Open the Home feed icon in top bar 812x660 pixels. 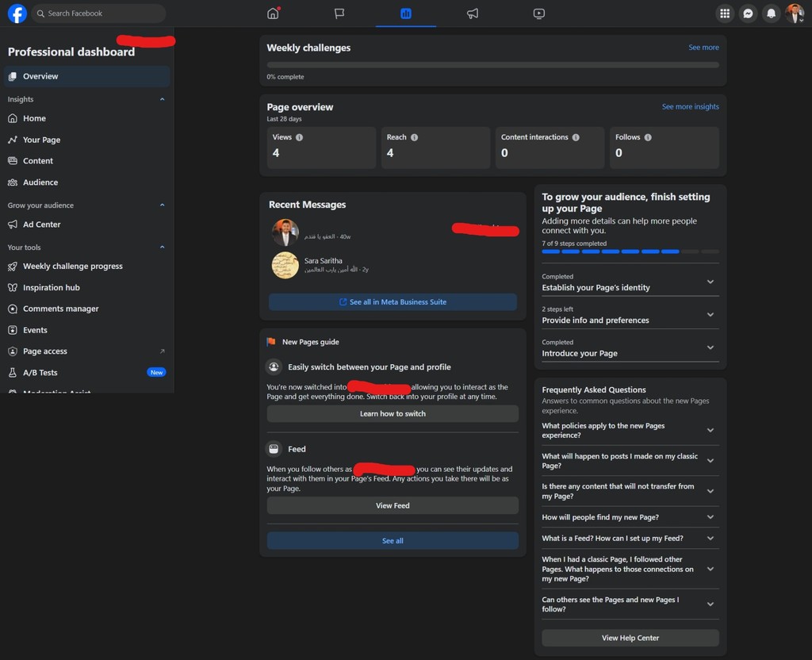[273, 13]
